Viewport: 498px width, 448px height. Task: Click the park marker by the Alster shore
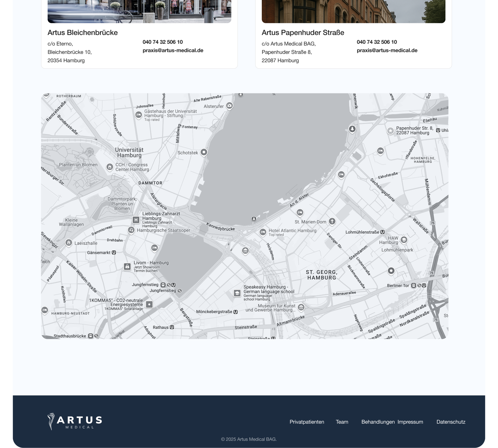(x=352, y=129)
